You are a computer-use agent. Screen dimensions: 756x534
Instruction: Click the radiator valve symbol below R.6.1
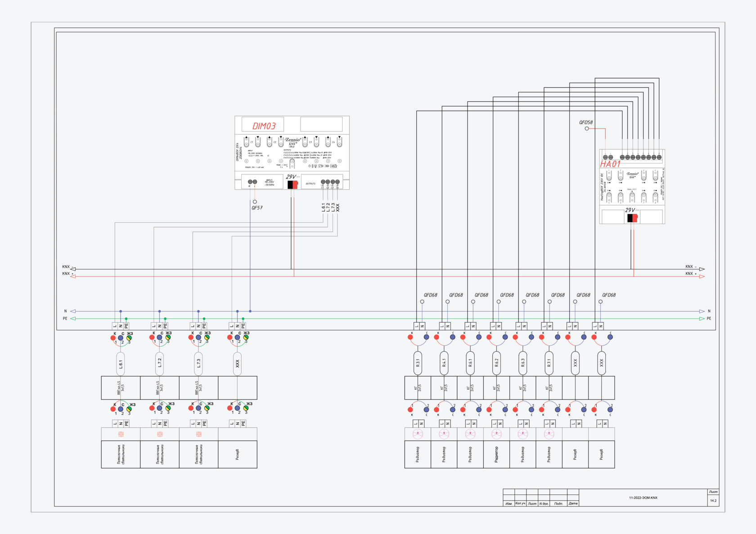(470, 434)
